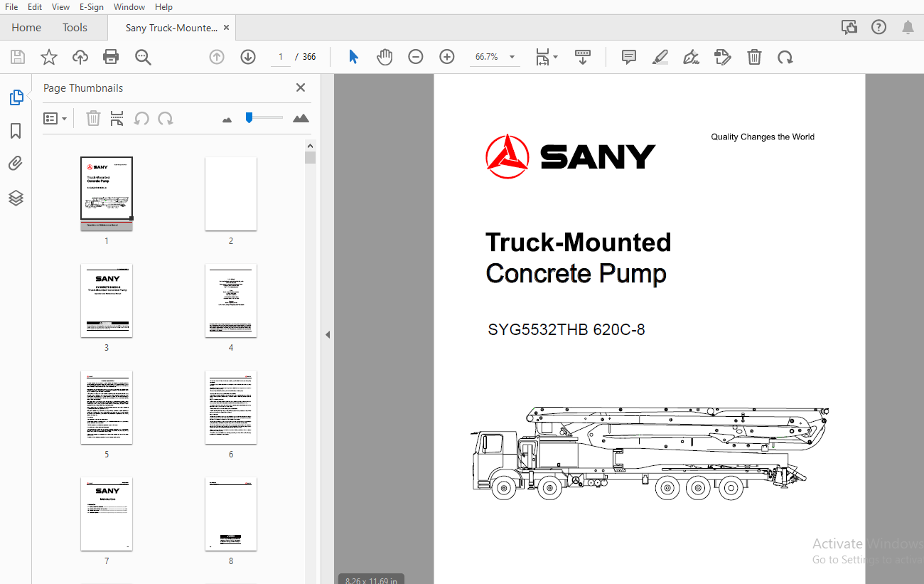
Task: Open the find text magnifier icon
Action: 143,57
